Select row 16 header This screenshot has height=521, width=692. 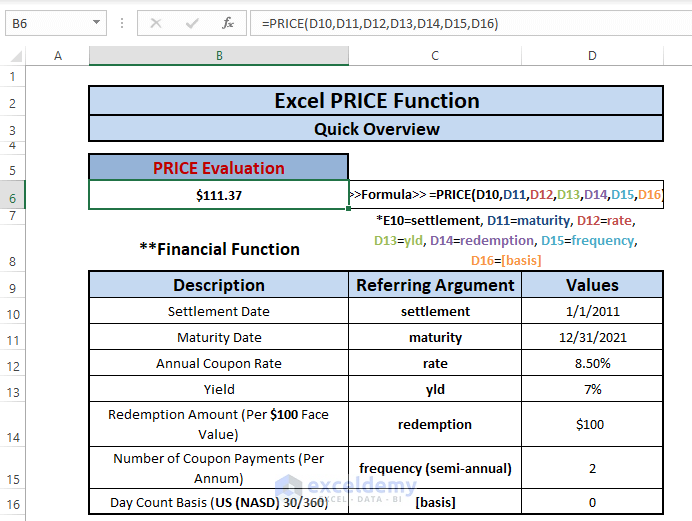[12, 504]
